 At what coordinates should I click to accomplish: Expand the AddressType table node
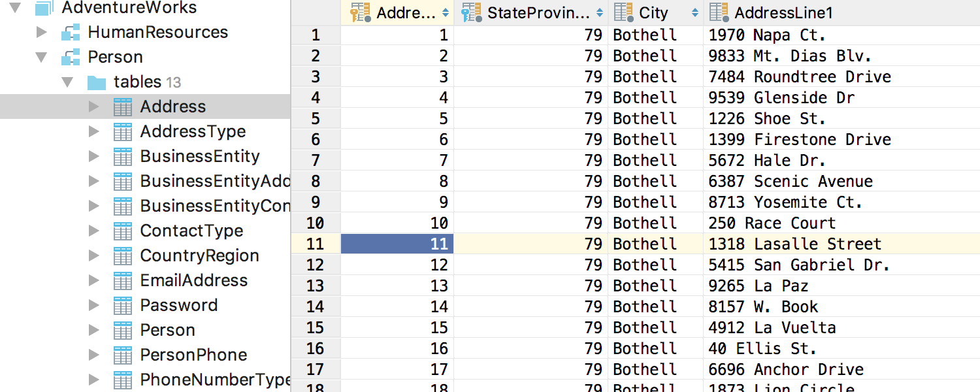[94, 131]
